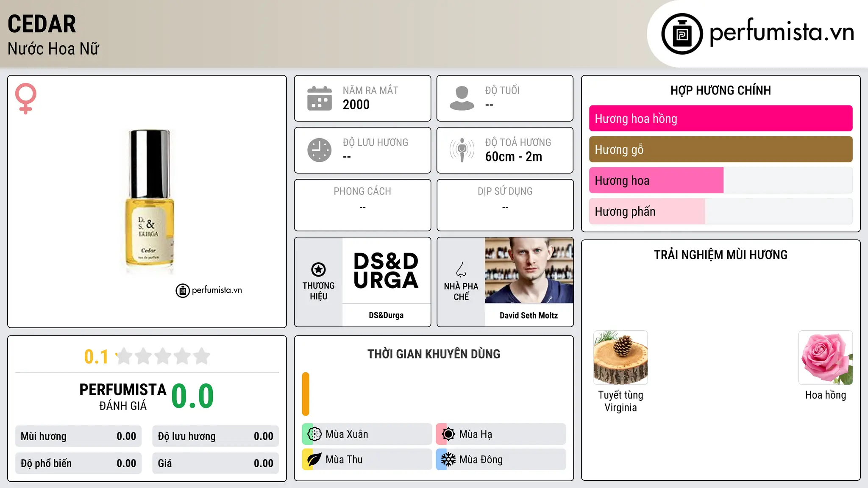Click the release year value 2000

[x=356, y=105]
